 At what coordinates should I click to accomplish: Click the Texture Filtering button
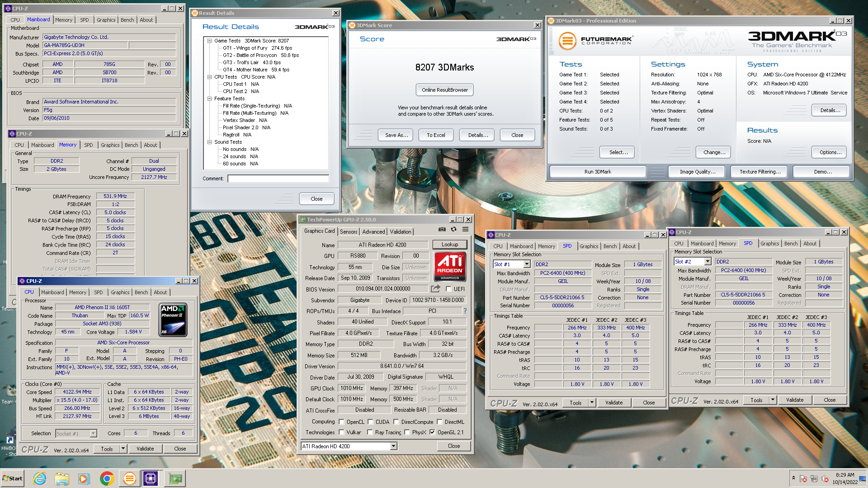point(760,172)
